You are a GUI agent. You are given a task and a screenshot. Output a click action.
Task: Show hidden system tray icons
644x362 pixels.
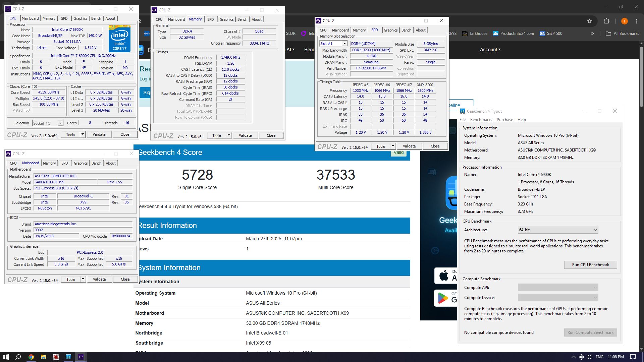[x=573, y=357]
